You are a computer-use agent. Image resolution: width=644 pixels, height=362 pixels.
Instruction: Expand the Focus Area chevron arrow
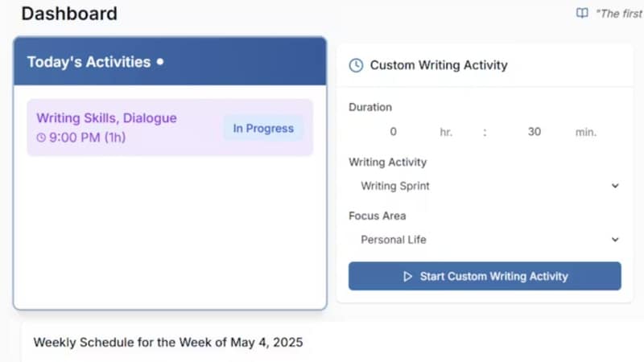tap(615, 240)
